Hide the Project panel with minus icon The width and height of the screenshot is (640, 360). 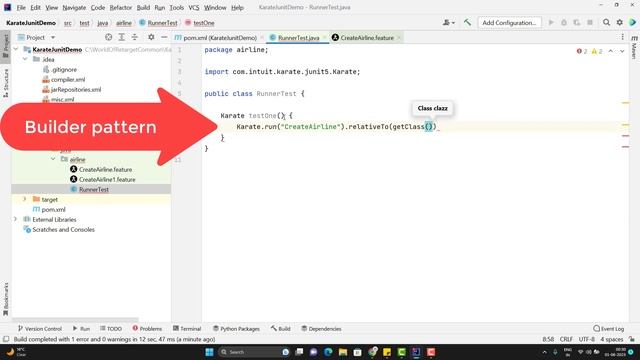[164, 37]
